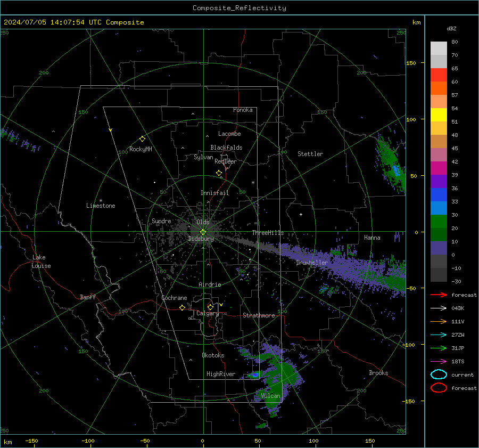Click the radar site diamond at map center
The image size is (479, 448).
[x=203, y=232]
